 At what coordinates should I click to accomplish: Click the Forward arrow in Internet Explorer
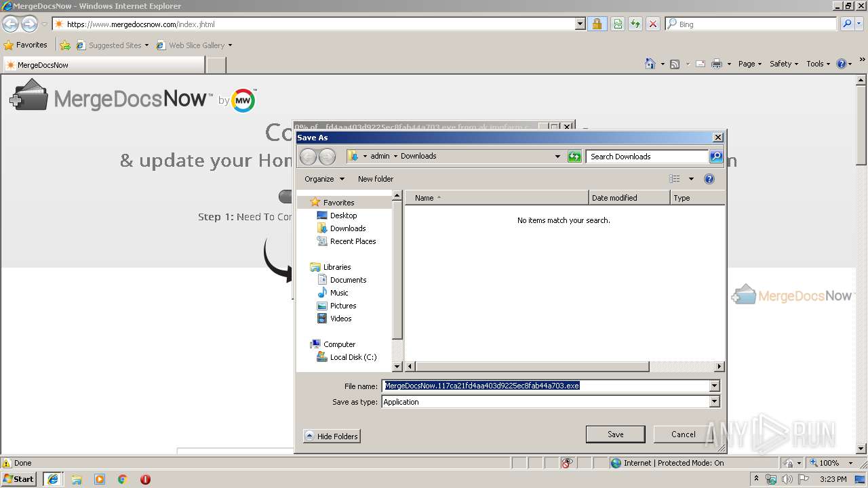click(x=29, y=24)
